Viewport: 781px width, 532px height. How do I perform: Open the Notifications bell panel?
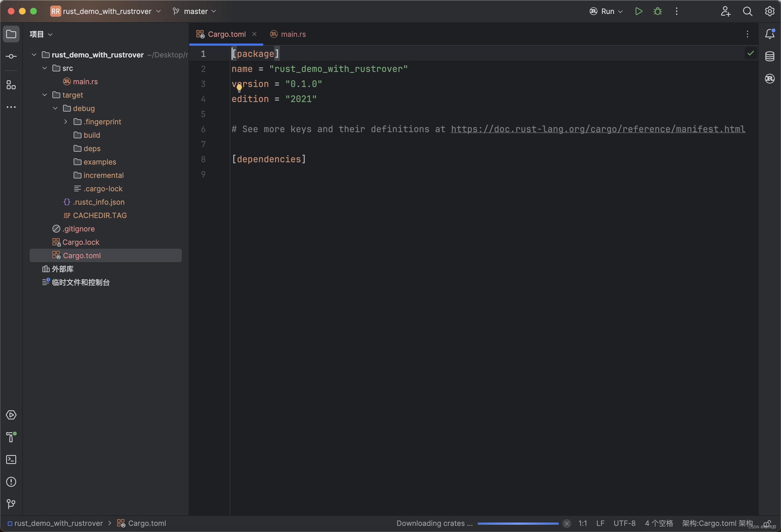770,34
